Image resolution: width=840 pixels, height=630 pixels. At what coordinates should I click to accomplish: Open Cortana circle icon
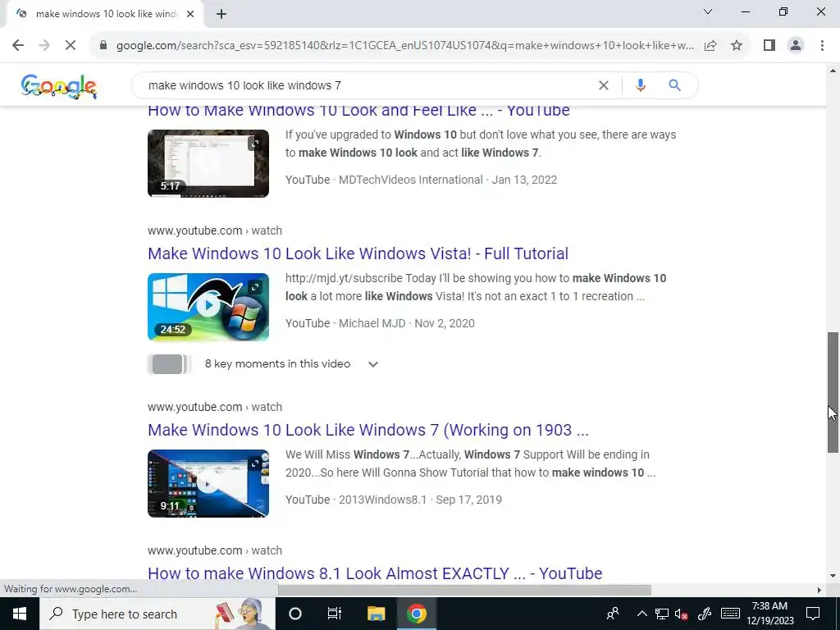click(295, 614)
